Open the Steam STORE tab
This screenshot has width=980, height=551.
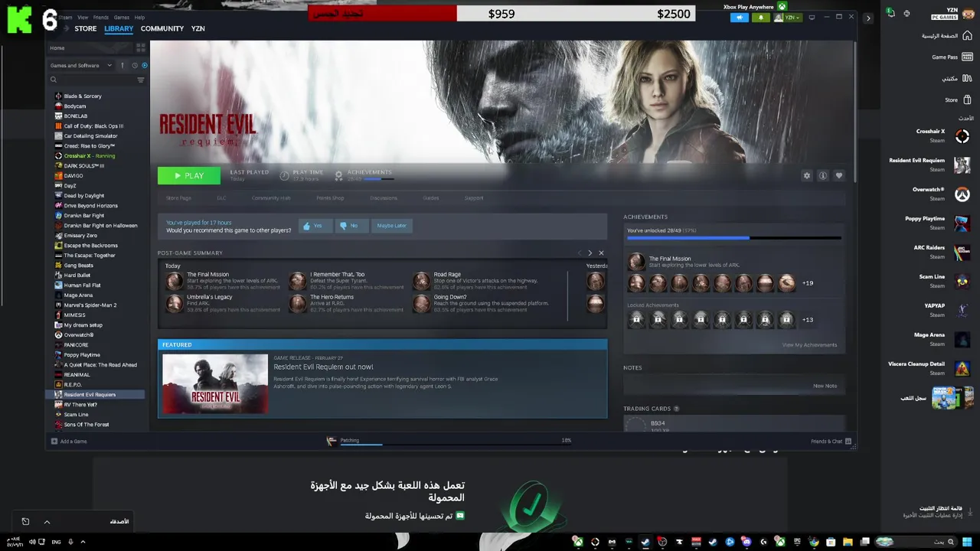coord(86,28)
